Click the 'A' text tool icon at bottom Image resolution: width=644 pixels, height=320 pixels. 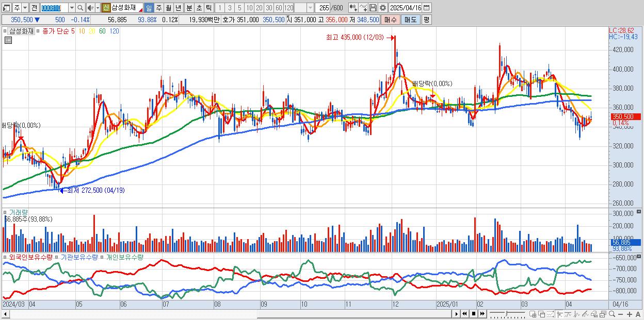coord(638,314)
